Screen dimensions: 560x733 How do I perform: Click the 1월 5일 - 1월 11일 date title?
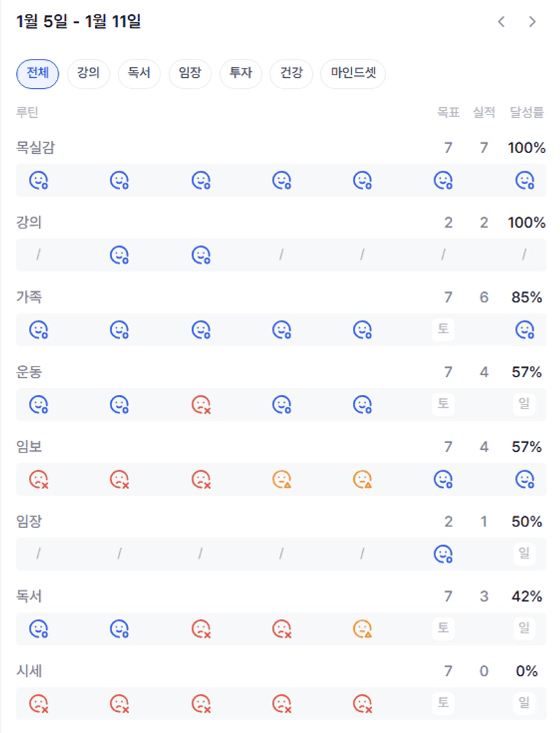coord(79,22)
